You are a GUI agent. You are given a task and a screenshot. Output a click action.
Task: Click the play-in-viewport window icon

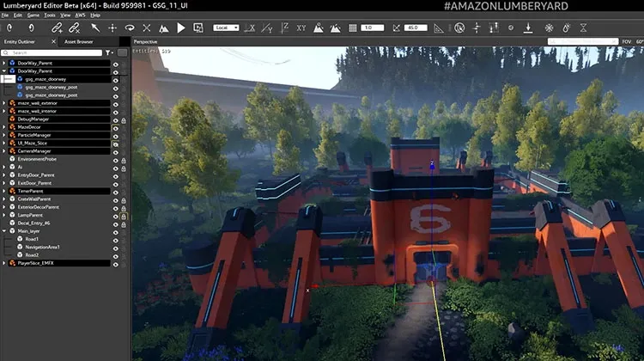coord(198,28)
